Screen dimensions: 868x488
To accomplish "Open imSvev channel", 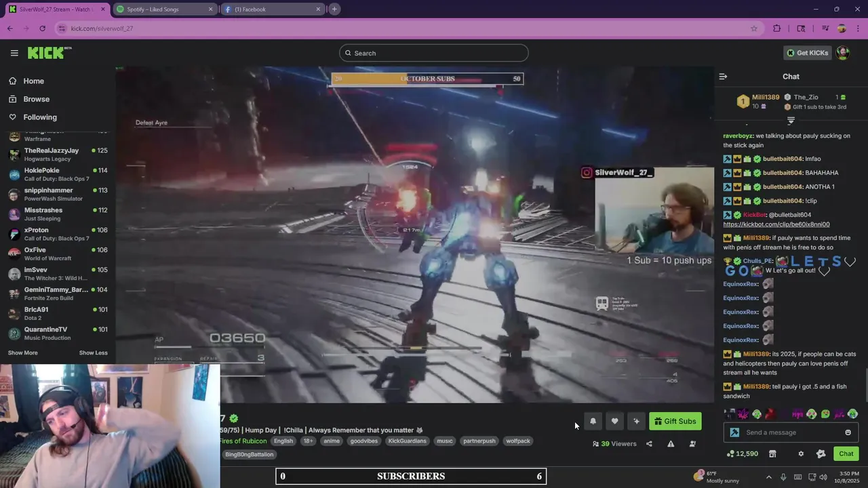I will coord(58,274).
